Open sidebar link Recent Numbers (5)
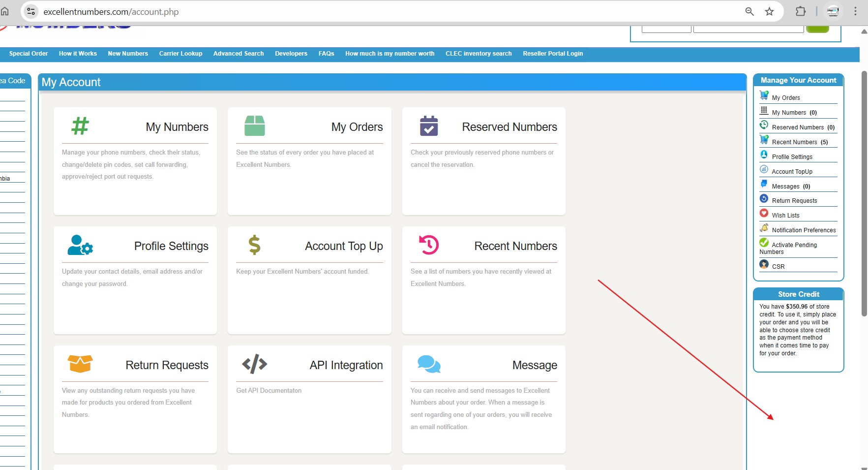The width and height of the screenshot is (868, 470). pyautogui.click(x=800, y=142)
